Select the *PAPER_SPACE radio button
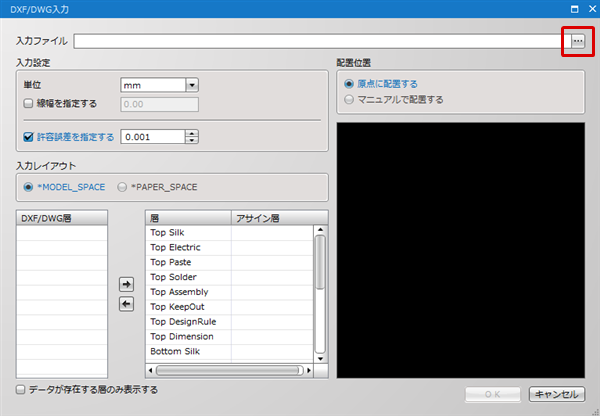Image resolution: width=600 pixels, height=416 pixels. coord(122,187)
